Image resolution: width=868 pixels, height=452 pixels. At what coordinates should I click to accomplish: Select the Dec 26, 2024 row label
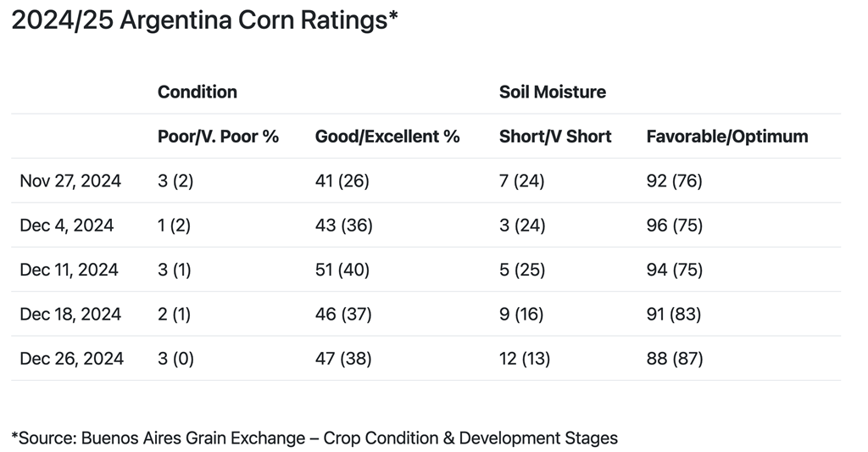click(71, 359)
